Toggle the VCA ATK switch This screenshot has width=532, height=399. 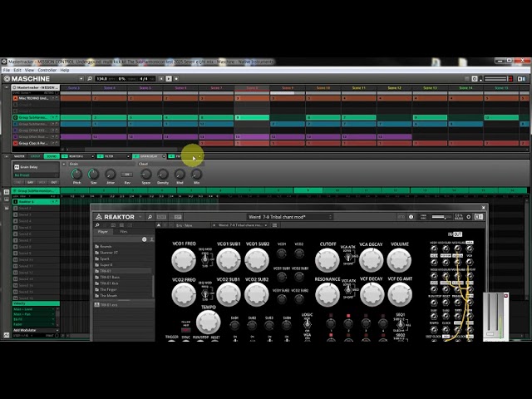point(348,257)
